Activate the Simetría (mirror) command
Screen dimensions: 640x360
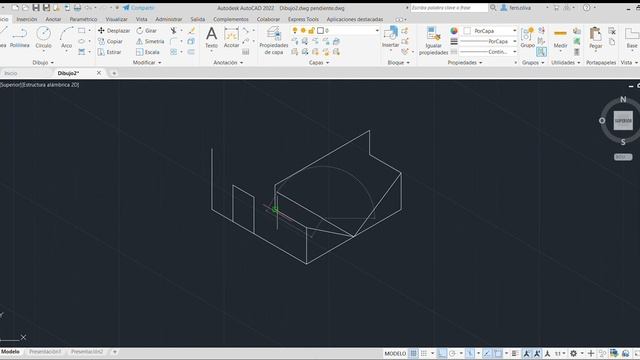[x=150, y=41]
